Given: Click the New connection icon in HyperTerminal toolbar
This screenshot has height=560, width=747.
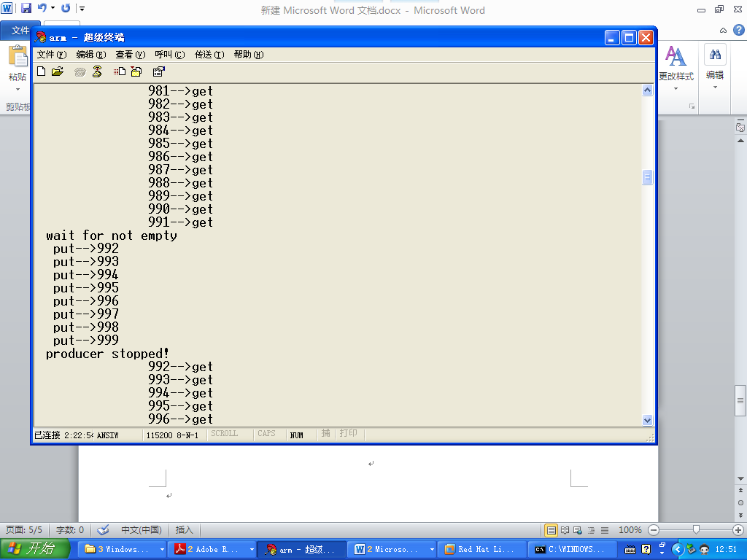Looking at the screenshot, I should click(x=42, y=71).
